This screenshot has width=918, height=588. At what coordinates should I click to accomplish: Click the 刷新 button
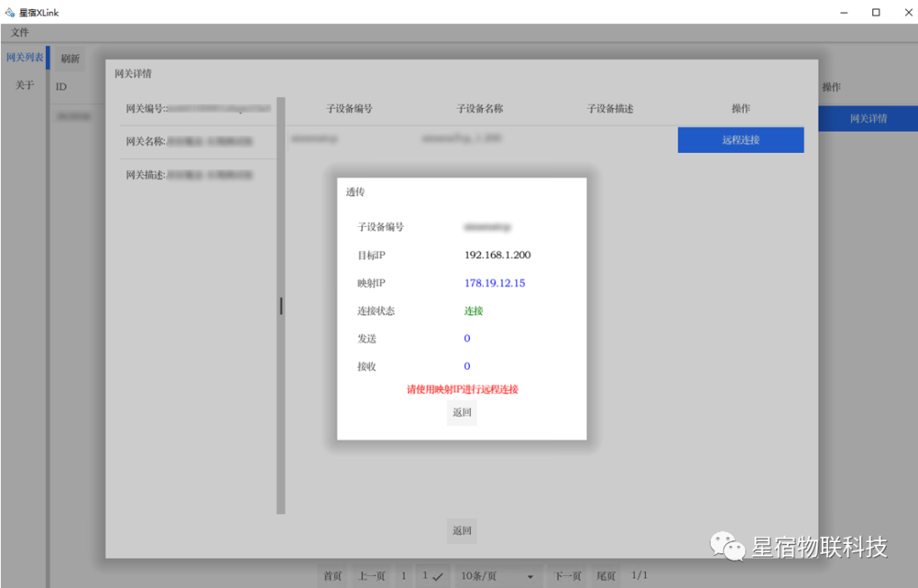(70, 59)
